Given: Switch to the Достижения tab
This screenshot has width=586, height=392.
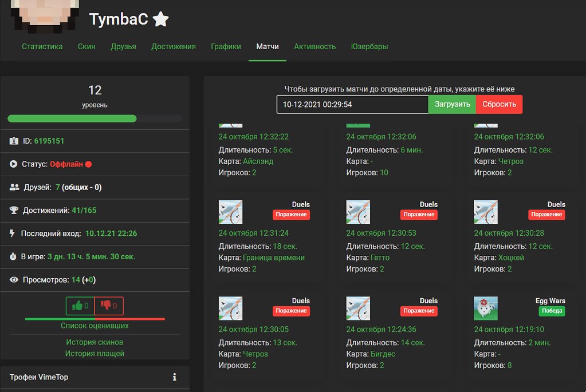Looking at the screenshot, I should (x=174, y=46).
